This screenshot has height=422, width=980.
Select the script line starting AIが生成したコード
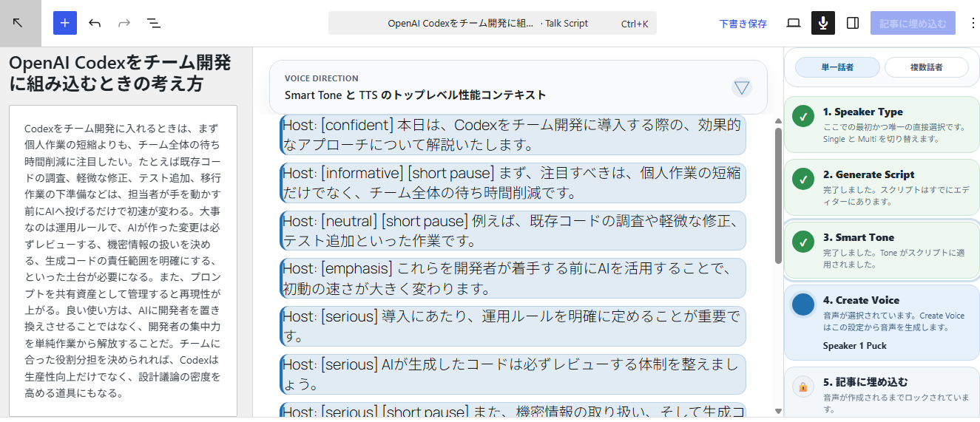[513, 374]
